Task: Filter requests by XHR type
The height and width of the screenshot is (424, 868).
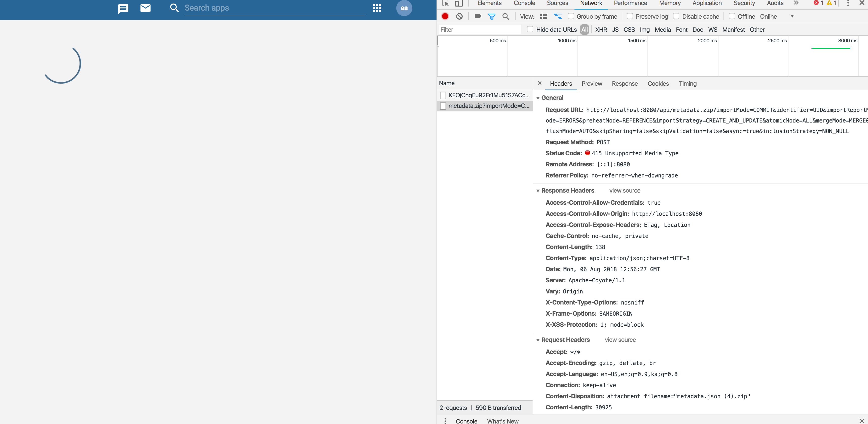Action: pos(601,30)
